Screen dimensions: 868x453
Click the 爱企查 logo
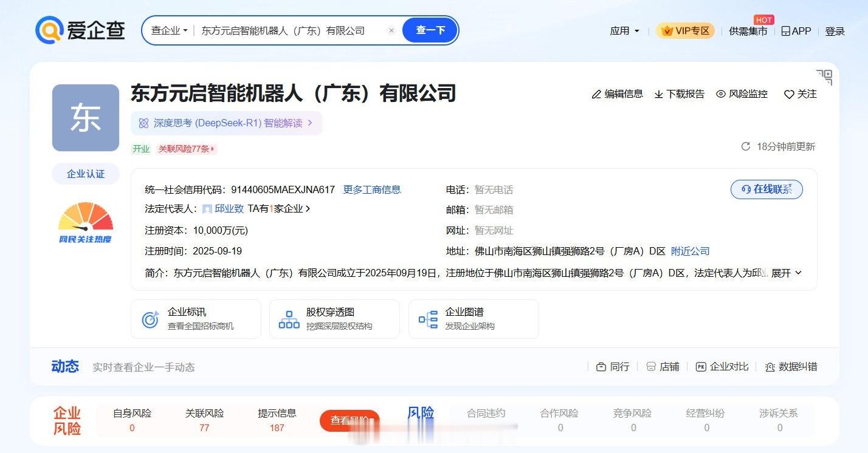[80, 30]
